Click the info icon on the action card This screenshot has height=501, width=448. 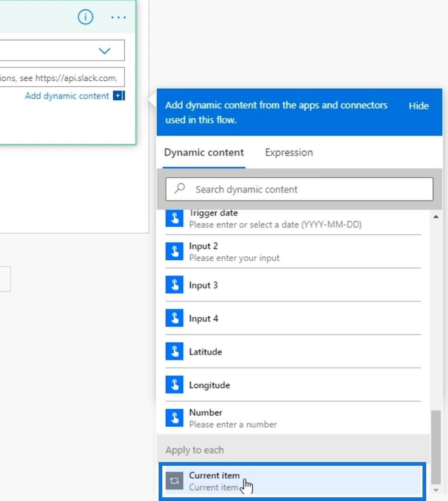(x=85, y=17)
